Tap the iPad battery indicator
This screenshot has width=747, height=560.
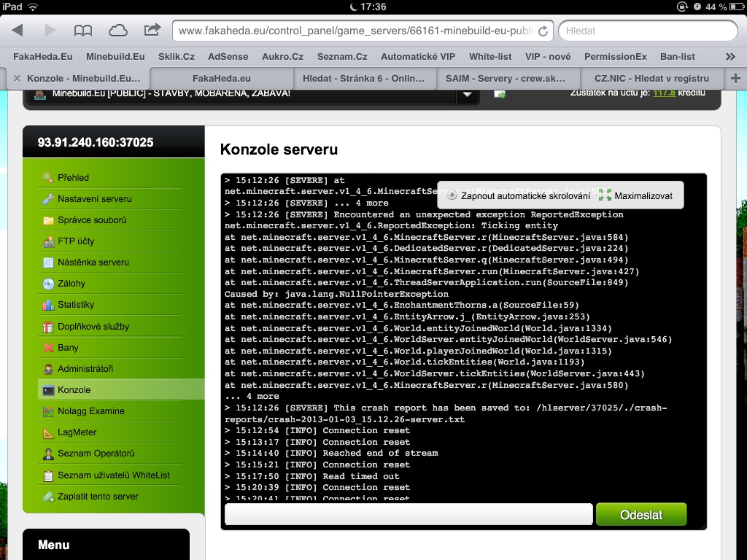(737, 7)
